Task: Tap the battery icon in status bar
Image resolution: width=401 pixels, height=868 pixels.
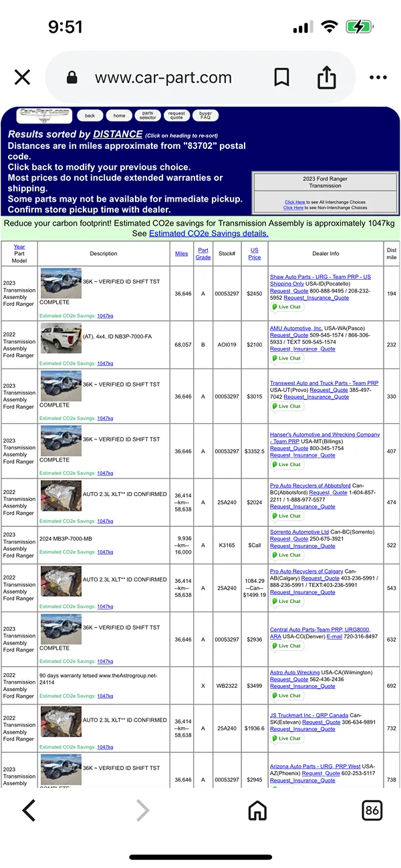Action: coord(360,27)
